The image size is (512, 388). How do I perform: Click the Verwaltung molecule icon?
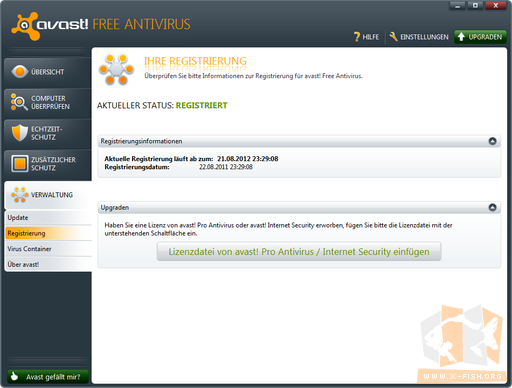[20, 195]
